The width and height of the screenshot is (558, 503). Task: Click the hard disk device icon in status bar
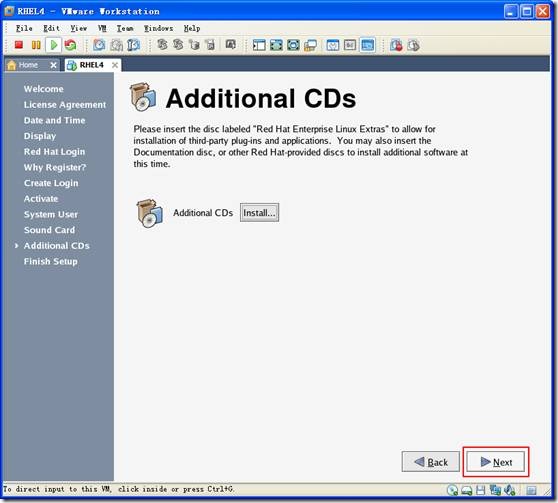click(467, 491)
